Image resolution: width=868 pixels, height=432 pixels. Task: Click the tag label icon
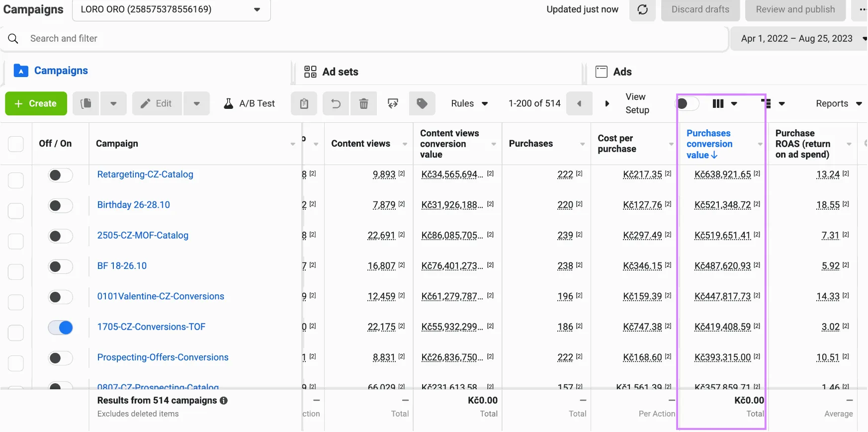coord(422,103)
